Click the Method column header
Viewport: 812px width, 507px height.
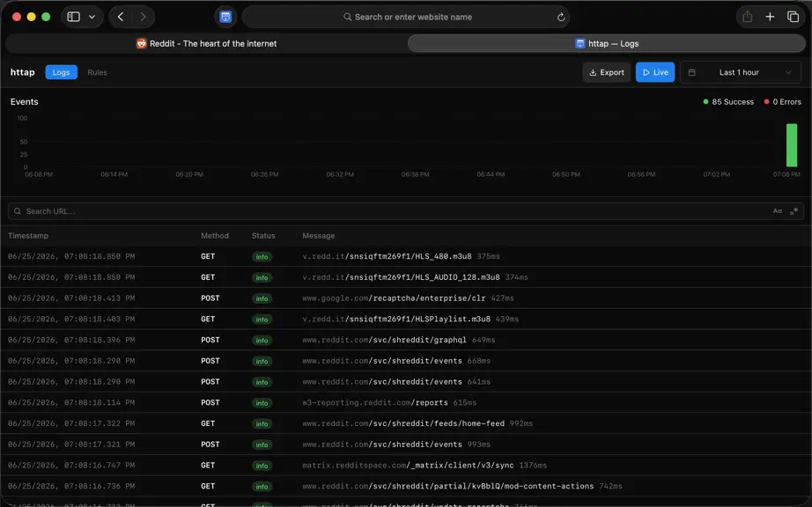[x=215, y=235]
